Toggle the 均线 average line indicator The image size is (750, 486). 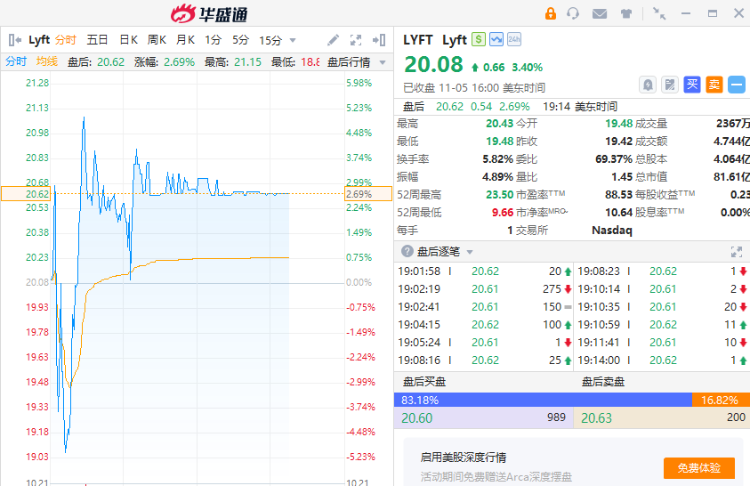pyautogui.click(x=47, y=61)
